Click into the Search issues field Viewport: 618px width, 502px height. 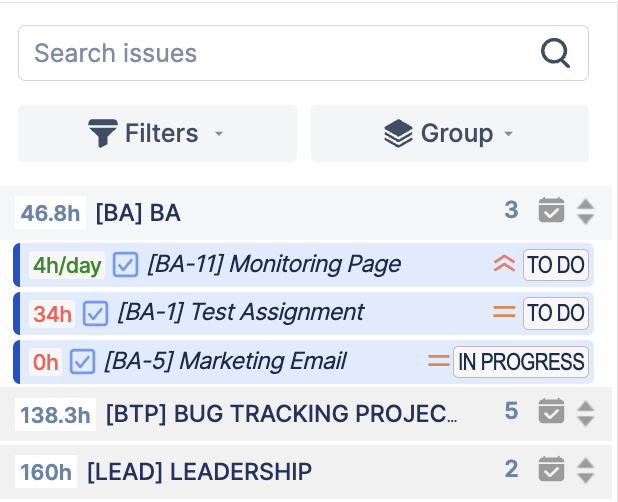(280, 53)
